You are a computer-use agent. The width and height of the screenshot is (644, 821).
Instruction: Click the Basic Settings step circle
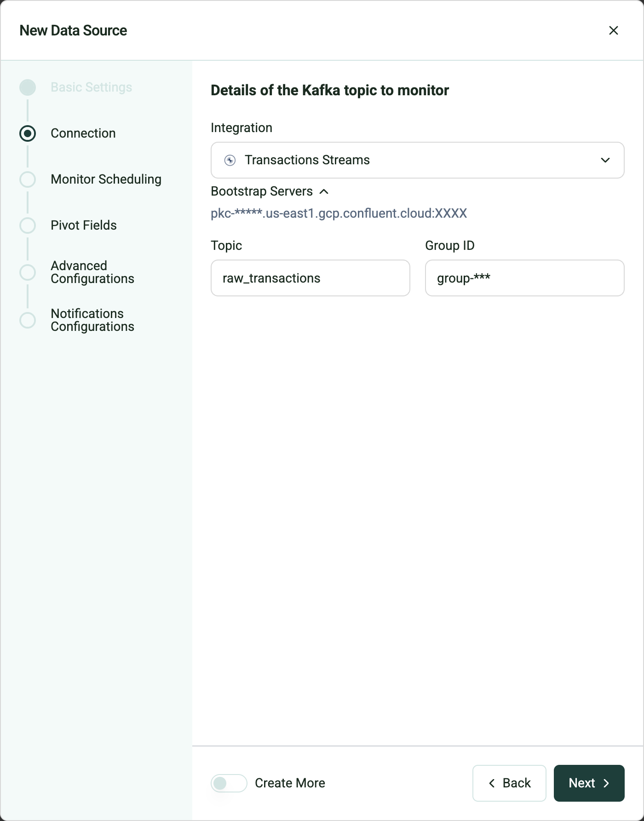28,87
